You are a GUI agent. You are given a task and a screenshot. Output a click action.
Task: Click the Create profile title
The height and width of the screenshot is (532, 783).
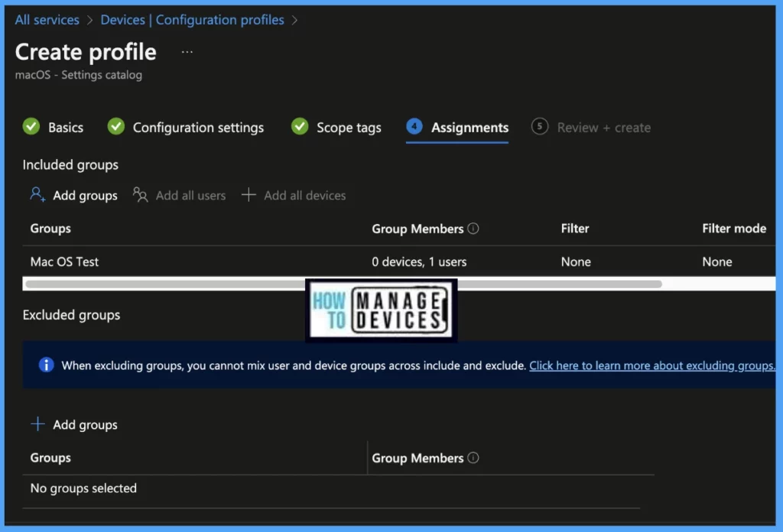point(86,52)
